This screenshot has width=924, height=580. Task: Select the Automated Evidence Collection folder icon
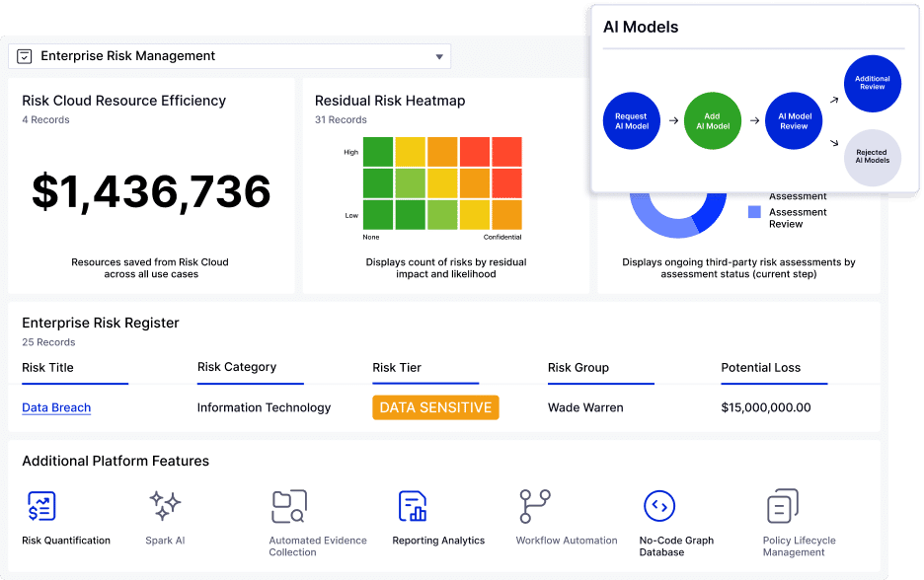(288, 506)
